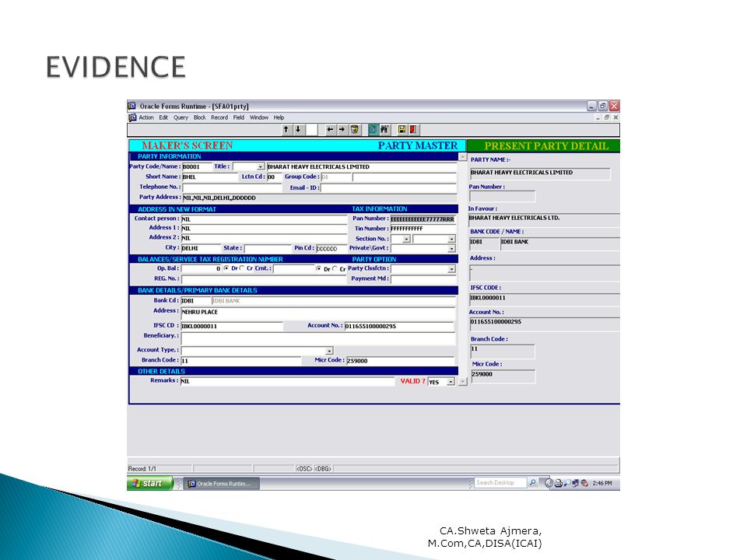Click the Payment Md input field
The height and width of the screenshot is (560, 747).
pyautogui.click(x=423, y=279)
